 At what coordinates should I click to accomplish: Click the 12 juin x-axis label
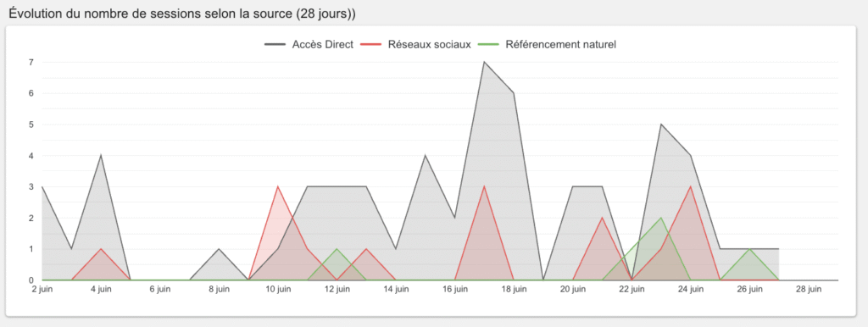point(337,289)
